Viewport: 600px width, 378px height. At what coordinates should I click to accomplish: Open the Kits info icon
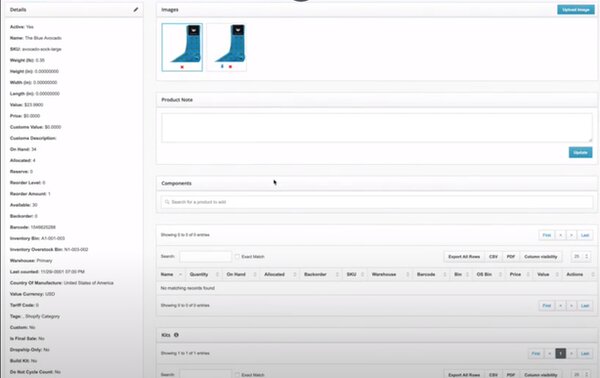[x=176, y=335]
